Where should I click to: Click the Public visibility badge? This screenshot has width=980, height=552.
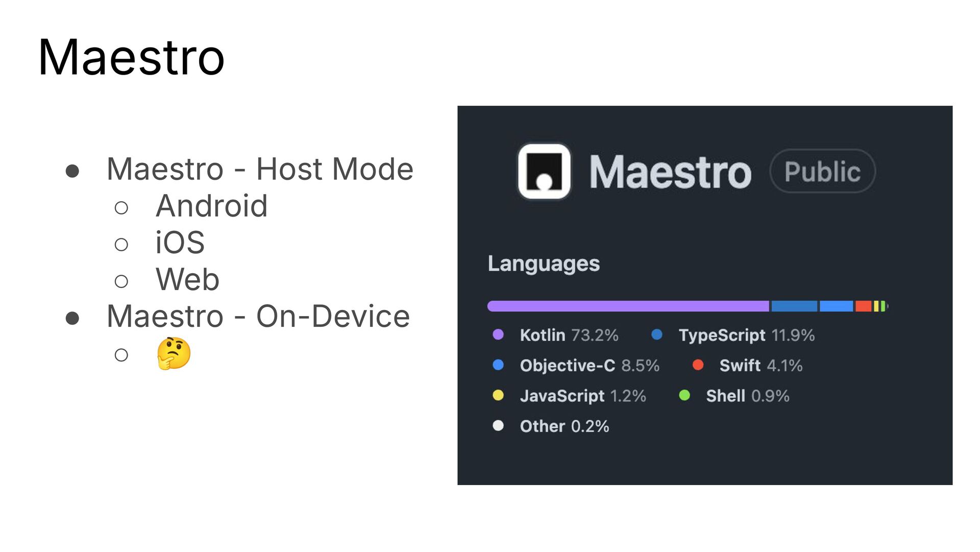(x=822, y=171)
